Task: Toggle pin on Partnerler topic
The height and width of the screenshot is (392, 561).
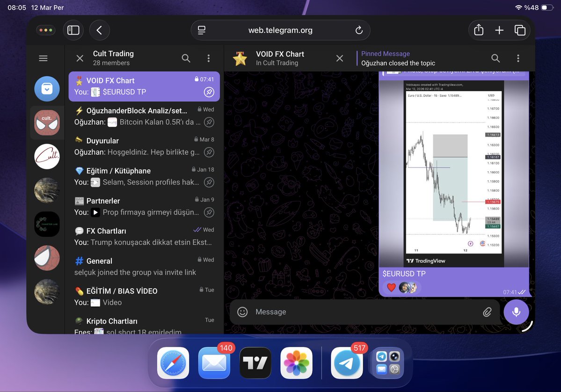Action: [x=209, y=212]
